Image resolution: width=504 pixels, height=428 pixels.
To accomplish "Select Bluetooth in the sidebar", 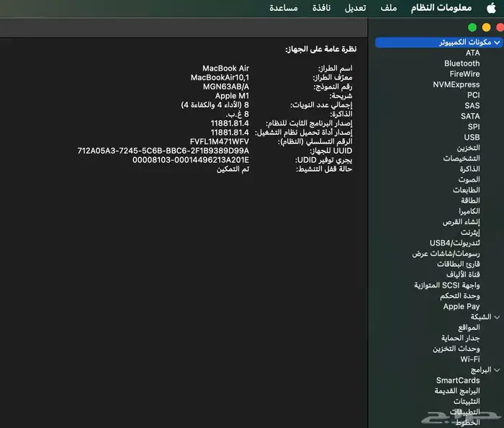I will (462, 63).
